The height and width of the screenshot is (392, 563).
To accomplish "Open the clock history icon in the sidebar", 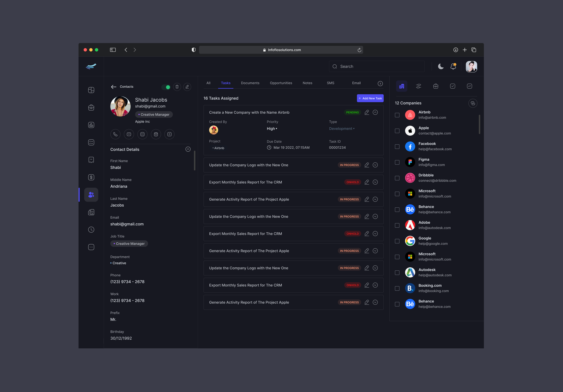I will 91,230.
